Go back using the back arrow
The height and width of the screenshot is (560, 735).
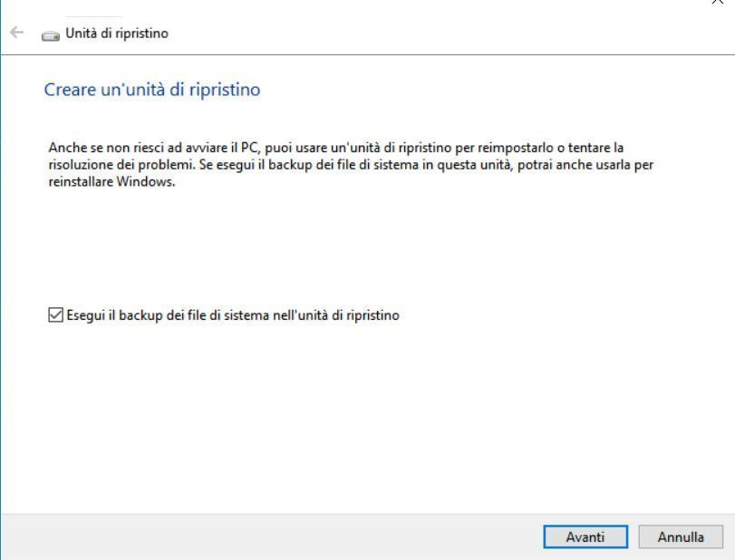coord(14,34)
